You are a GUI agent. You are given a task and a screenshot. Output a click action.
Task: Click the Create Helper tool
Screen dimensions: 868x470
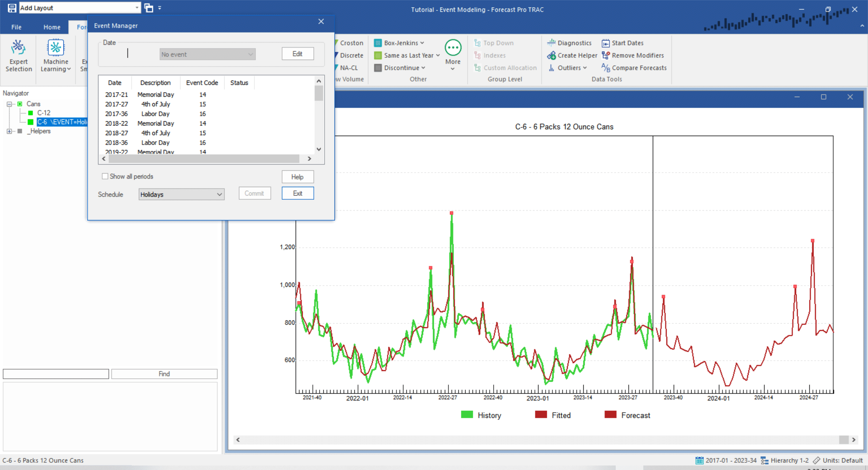click(x=572, y=55)
